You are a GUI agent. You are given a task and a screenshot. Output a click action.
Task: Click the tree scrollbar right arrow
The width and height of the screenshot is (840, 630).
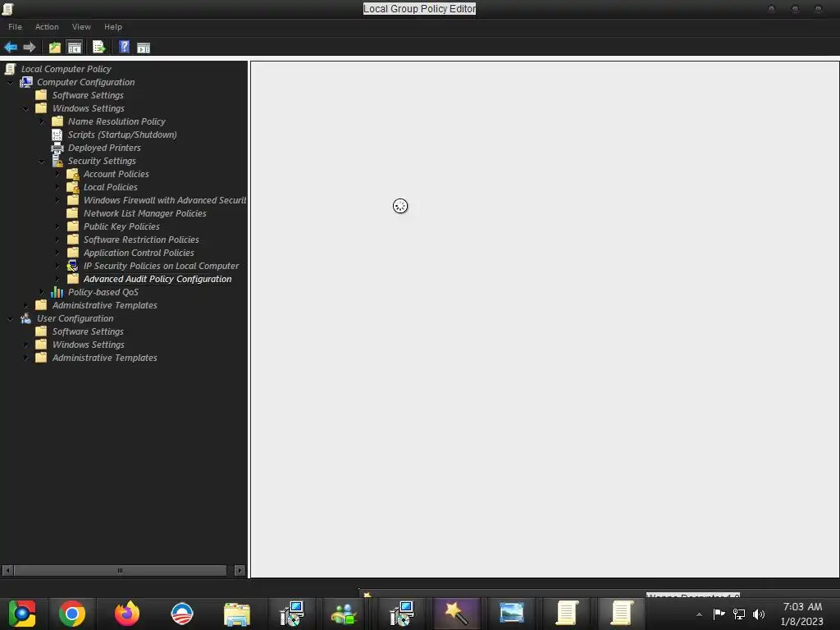pyautogui.click(x=240, y=571)
